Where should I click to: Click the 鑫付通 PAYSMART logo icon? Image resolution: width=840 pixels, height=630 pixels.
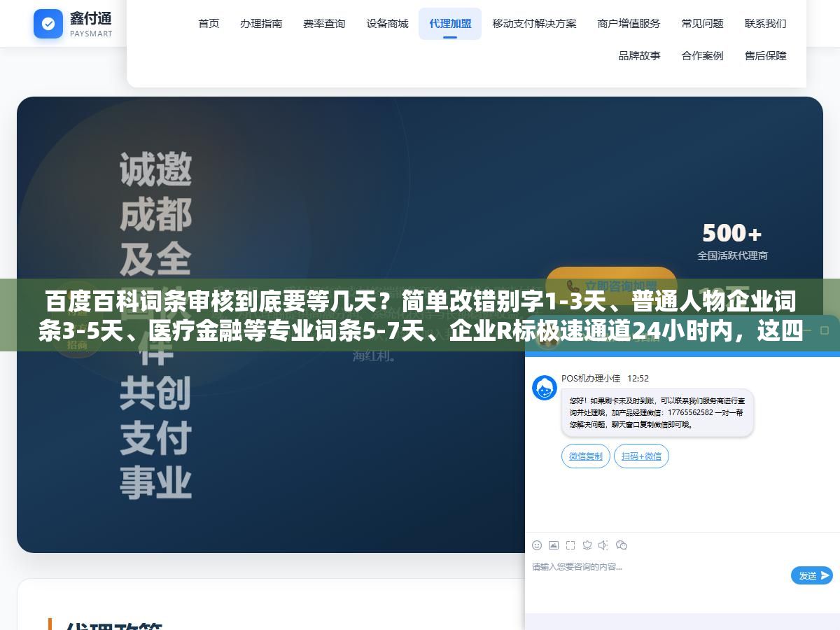[x=48, y=24]
